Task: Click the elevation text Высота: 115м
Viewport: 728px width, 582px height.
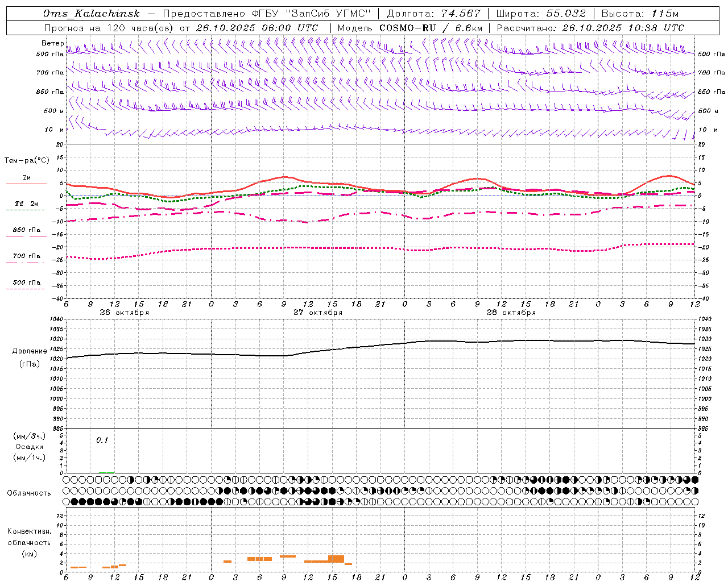Action: [x=640, y=14]
